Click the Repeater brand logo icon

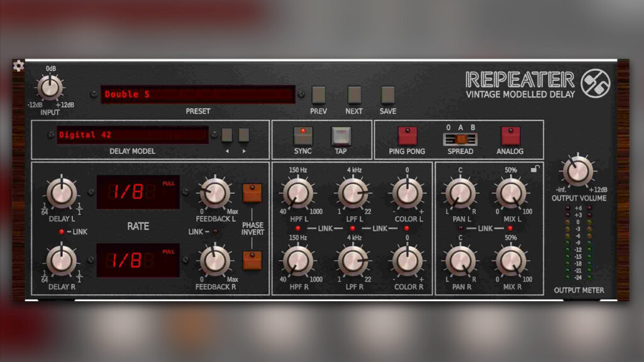tap(595, 84)
